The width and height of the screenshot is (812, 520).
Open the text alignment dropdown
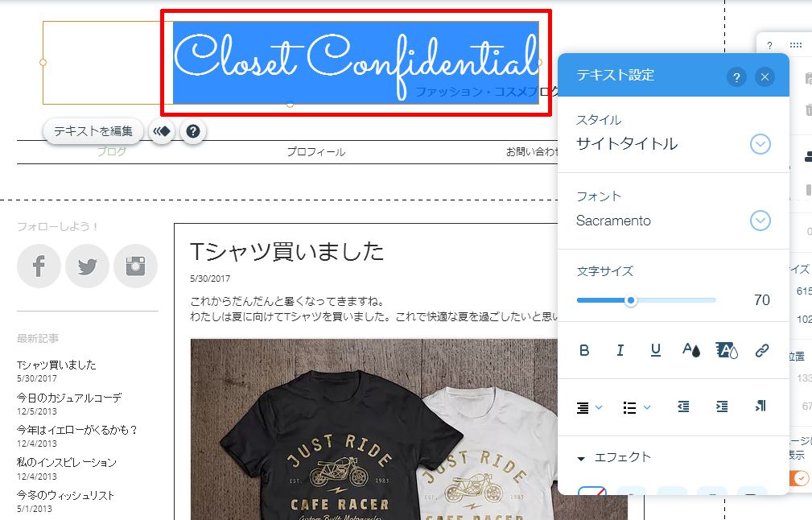(x=589, y=407)
